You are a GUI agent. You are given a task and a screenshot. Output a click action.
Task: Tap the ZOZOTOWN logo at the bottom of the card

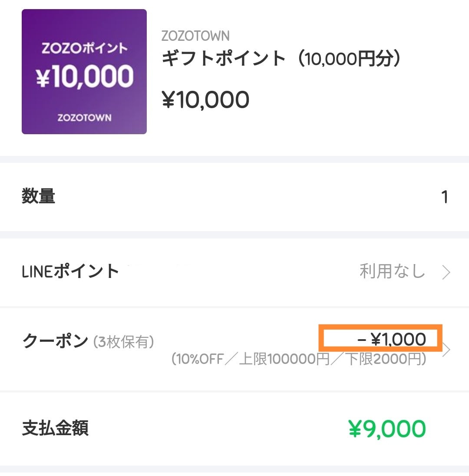tap(84, 118)
